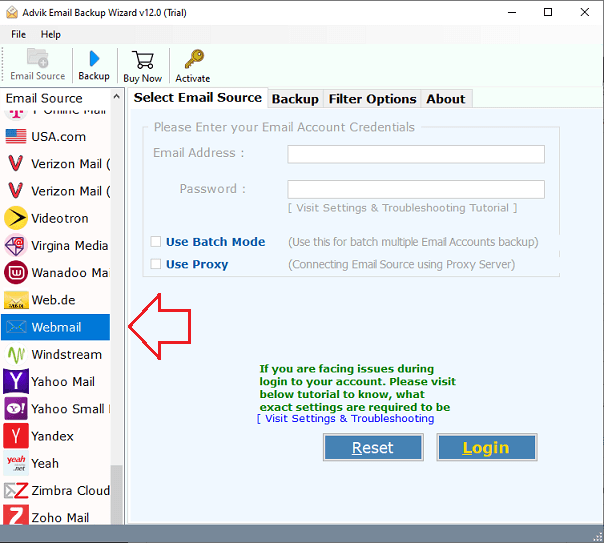The image size is (604, 543).
Task: Open Buy Now shopping cart icon
Action: (143, 60)
